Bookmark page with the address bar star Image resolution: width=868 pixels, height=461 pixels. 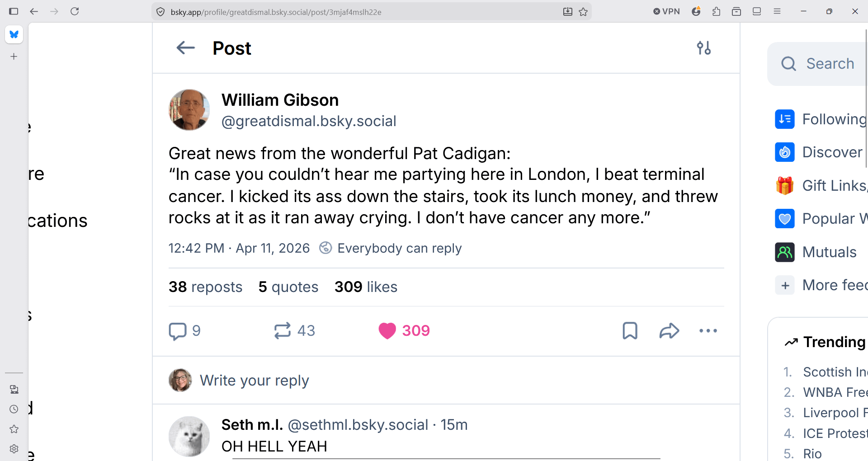pos(583,12)
